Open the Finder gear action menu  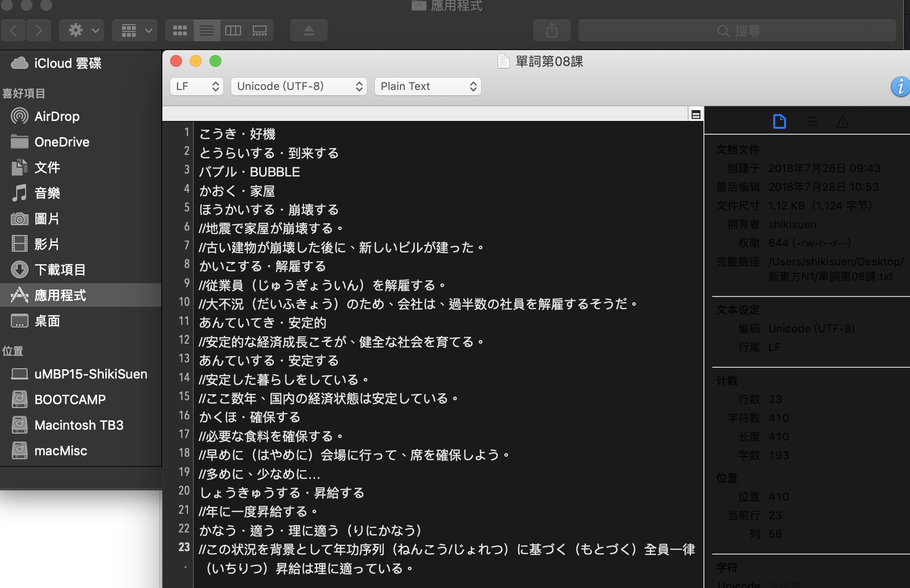click(x=82, y=30)
